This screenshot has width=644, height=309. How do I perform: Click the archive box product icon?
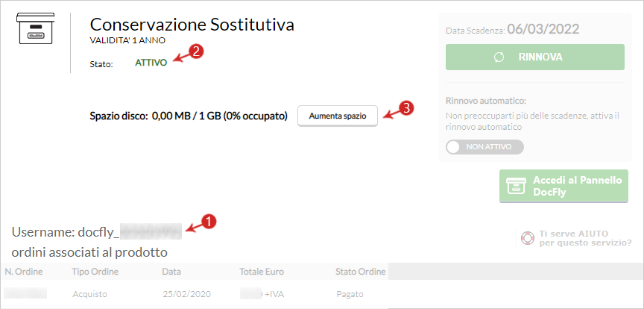point(35,28)
